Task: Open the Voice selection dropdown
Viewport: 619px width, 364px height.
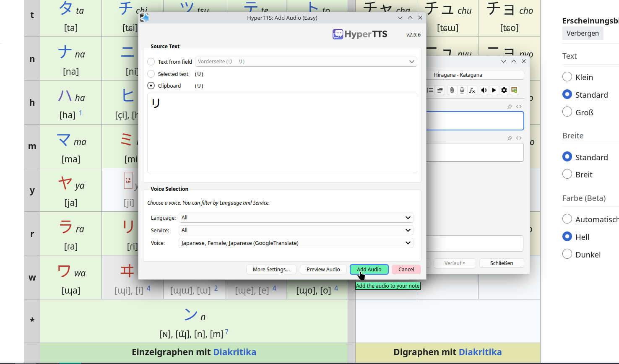Action: coord(296,243)
